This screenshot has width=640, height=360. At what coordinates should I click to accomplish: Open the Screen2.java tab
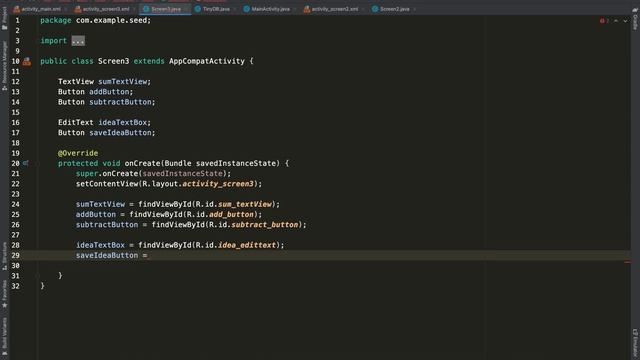[x=395, y=9]
